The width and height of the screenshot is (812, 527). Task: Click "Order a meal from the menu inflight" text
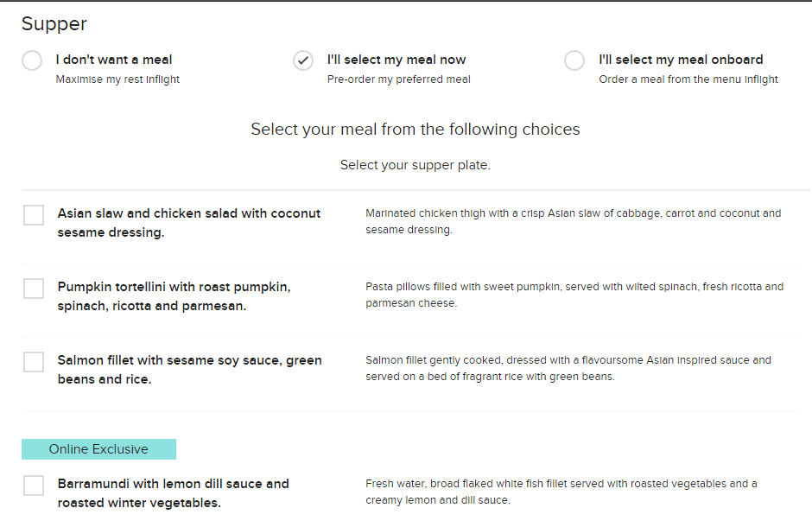pyautogui.click(x=688, y=79)
